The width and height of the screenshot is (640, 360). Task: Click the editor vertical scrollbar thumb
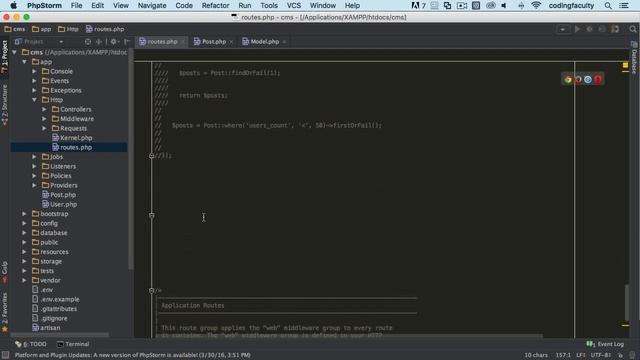[x=627, y=302]
